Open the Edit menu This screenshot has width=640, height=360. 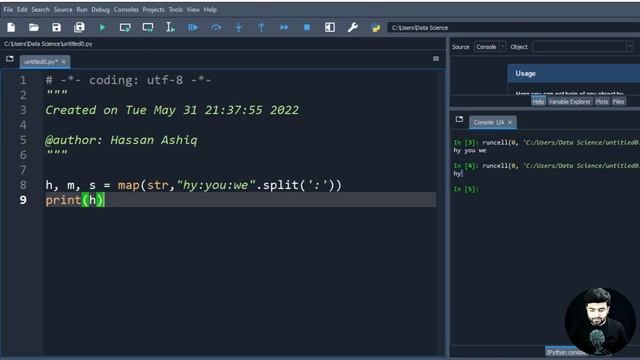tap(22, 9)
